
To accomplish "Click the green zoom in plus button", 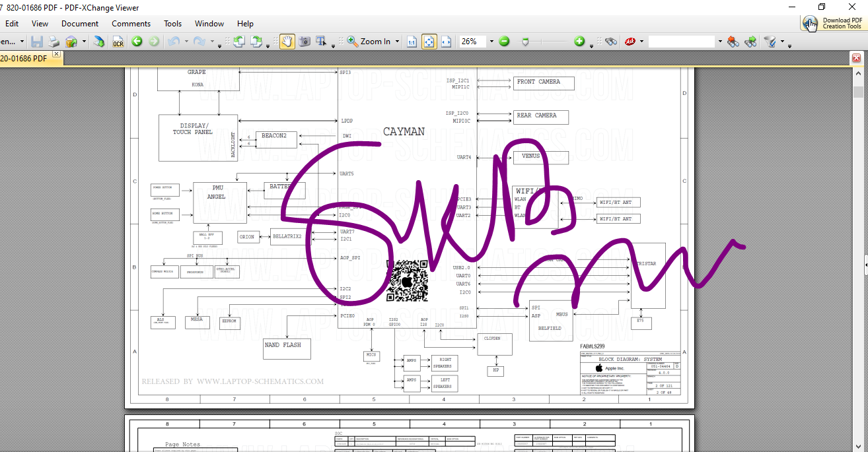I will click(x=579, y=42).
